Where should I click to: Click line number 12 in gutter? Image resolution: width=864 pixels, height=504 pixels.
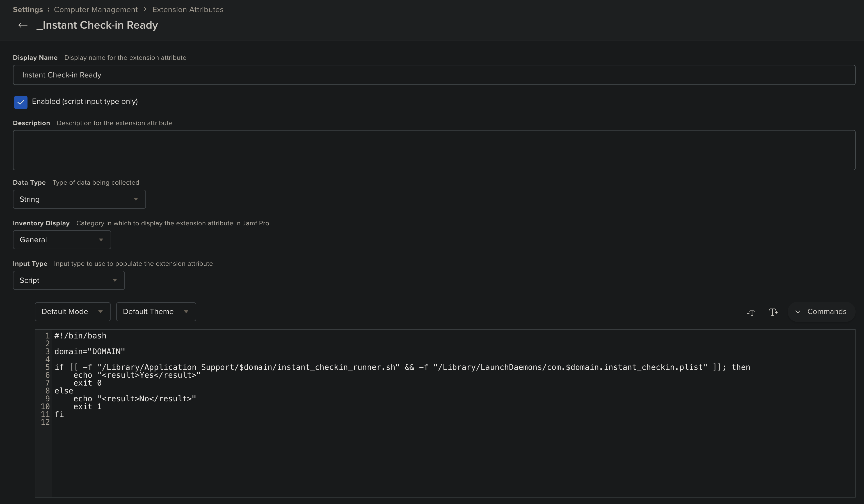[x=45, y=422]
